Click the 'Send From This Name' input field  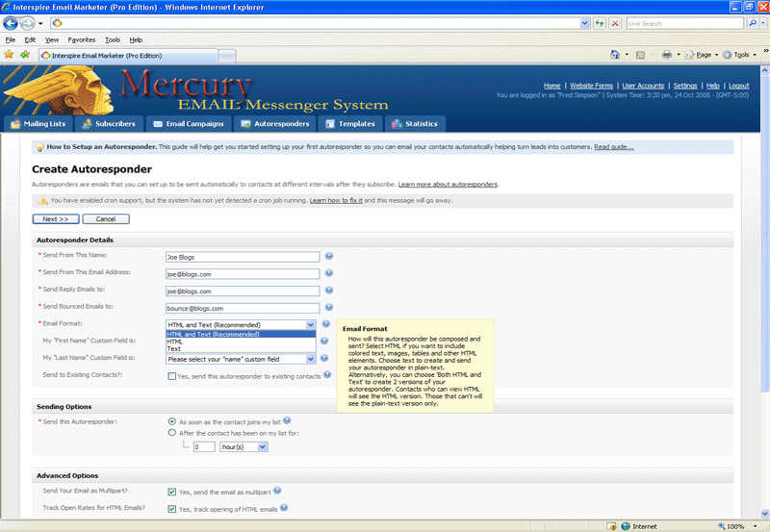coord(243,257)
